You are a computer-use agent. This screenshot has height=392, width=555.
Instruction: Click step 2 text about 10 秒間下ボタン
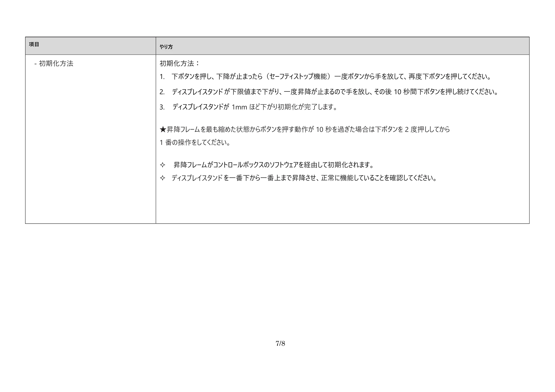329,92
